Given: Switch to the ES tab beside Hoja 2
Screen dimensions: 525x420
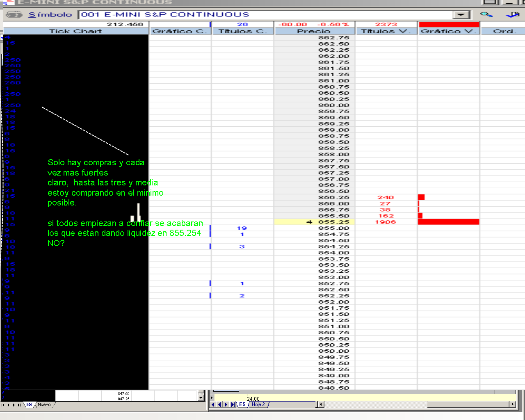Looking at the screenshot, I should click(x=242, y=404).
